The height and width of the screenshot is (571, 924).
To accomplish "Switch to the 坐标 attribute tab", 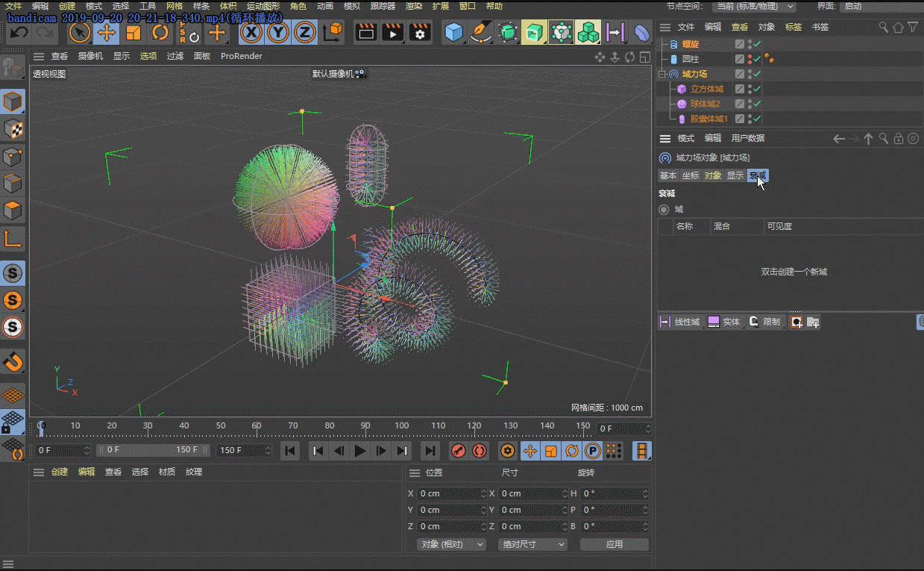I will (691, 175).
